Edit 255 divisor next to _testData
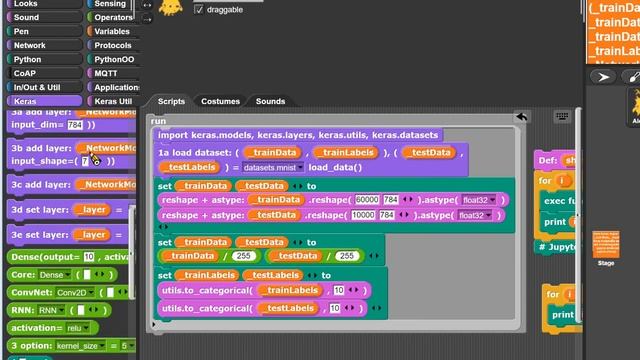640x360 pixels. click(347, 256)
